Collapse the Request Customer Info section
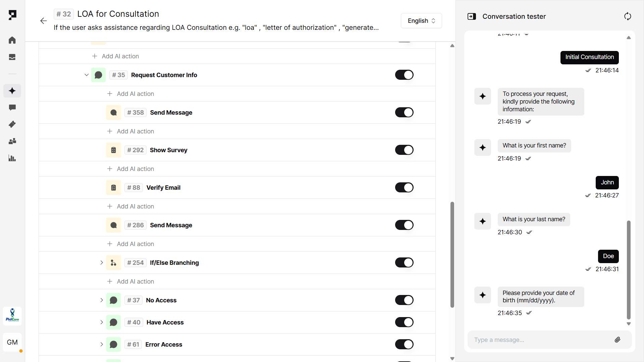 (x=87, y=75)
